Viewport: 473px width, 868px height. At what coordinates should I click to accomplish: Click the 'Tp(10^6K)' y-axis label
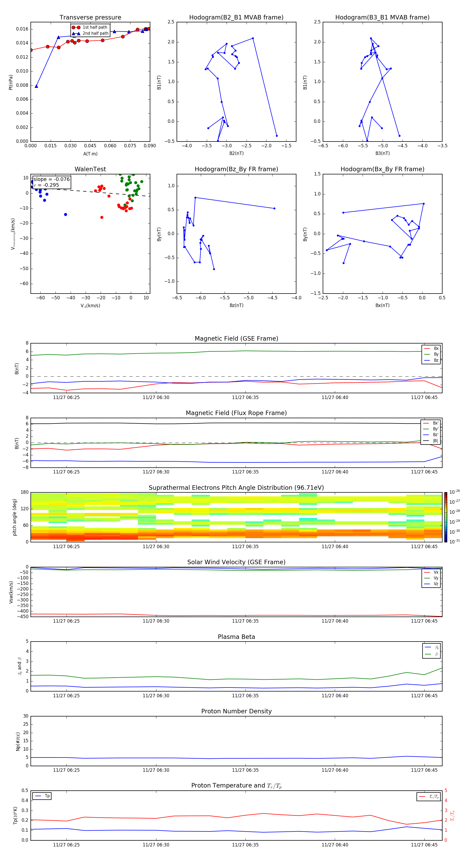coord(15,815)
